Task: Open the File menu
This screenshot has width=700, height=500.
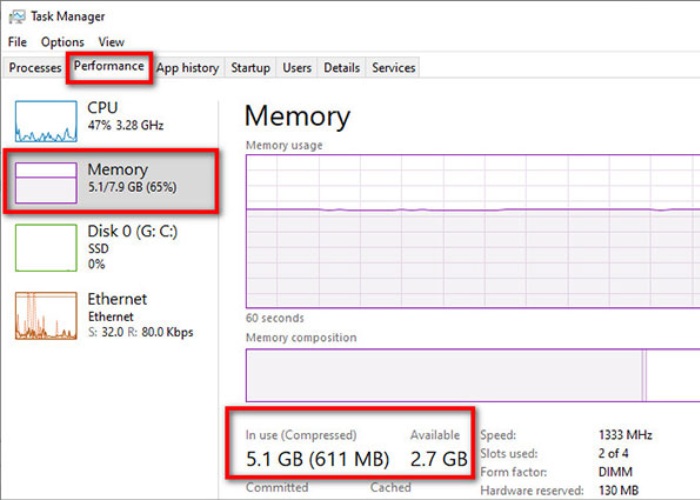Action: pos(17,42)
